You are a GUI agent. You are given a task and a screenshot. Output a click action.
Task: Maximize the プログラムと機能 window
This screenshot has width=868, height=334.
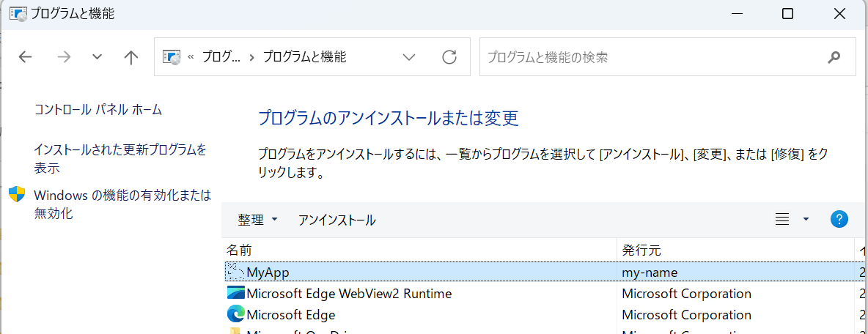[x=788, y=14]
